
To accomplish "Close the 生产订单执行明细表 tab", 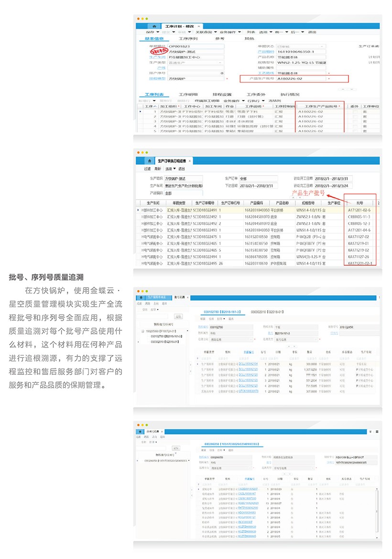I will (x=189, y=161).
